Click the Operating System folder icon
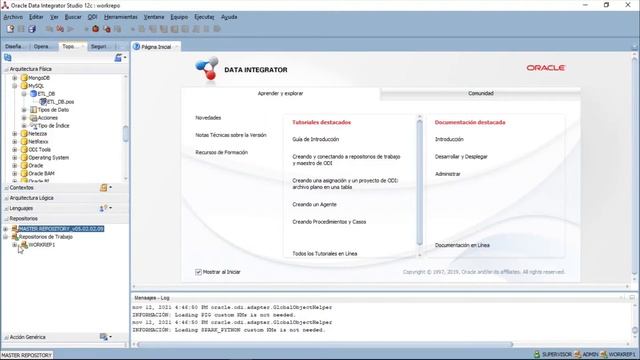The width and height of the screenshot is (640, 360). point(24,158)
